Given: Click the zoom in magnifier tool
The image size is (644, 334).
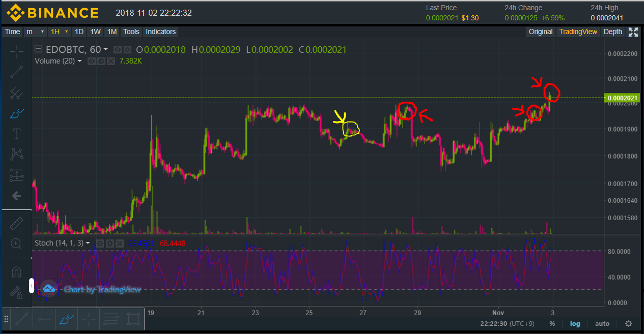Looking at the screenshot, I should point(16,244).
